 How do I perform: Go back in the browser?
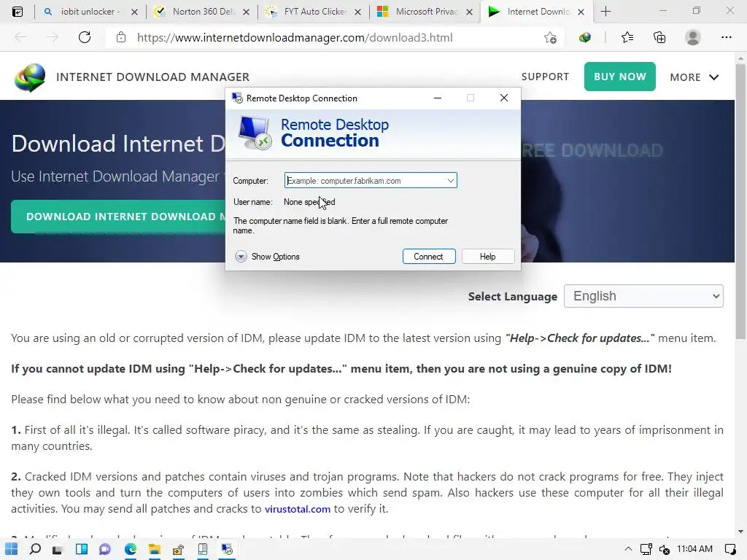20,37
